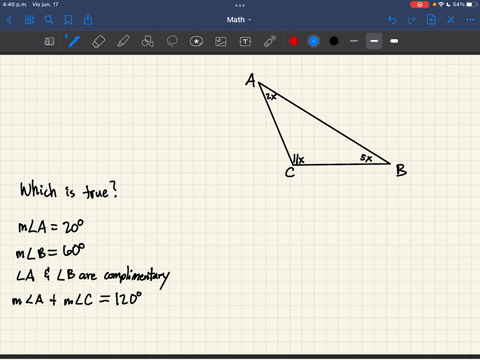Tap vertex label A of triangle
This screenshot has height=360, width=480.
[x=251, y=80]
